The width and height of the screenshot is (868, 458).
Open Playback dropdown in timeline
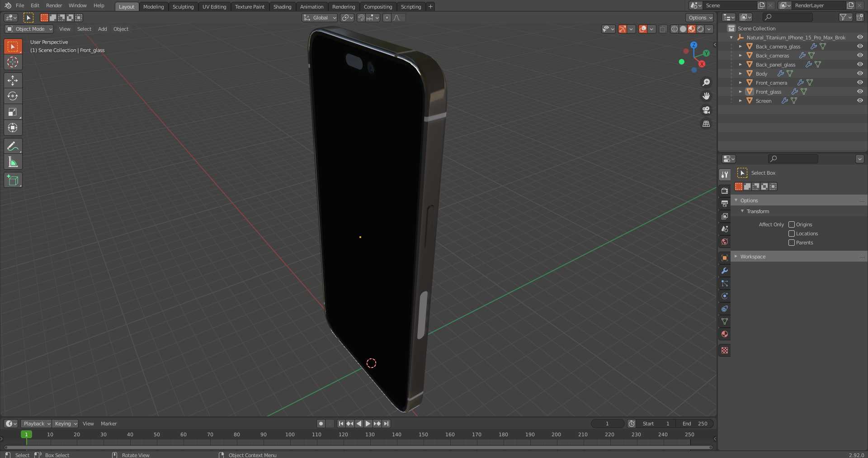36,424
